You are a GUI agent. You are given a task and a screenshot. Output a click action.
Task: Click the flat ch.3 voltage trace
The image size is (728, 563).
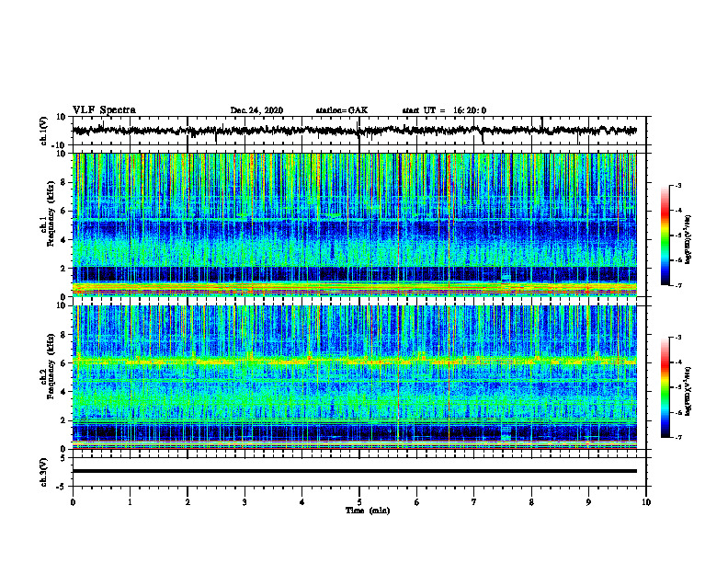coord(354,471)
